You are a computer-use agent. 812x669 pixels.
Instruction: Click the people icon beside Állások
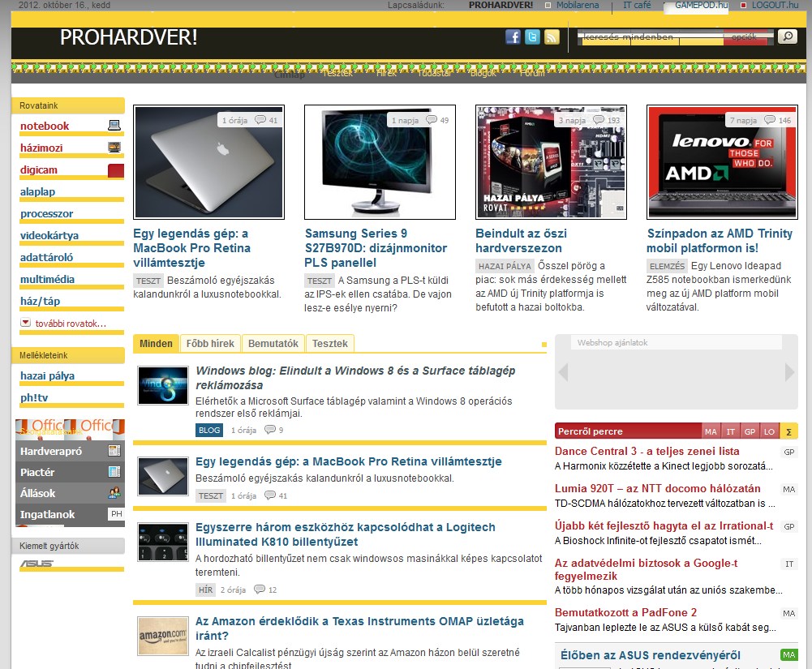click(114, 493)
